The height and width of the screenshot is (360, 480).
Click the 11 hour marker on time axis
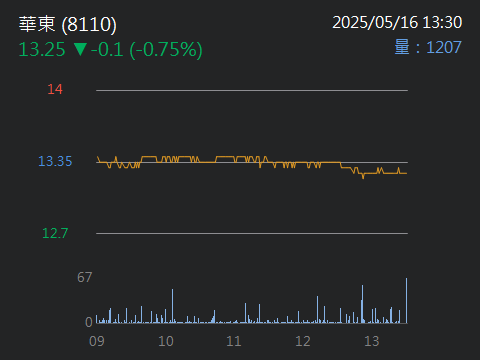point(234,341)
